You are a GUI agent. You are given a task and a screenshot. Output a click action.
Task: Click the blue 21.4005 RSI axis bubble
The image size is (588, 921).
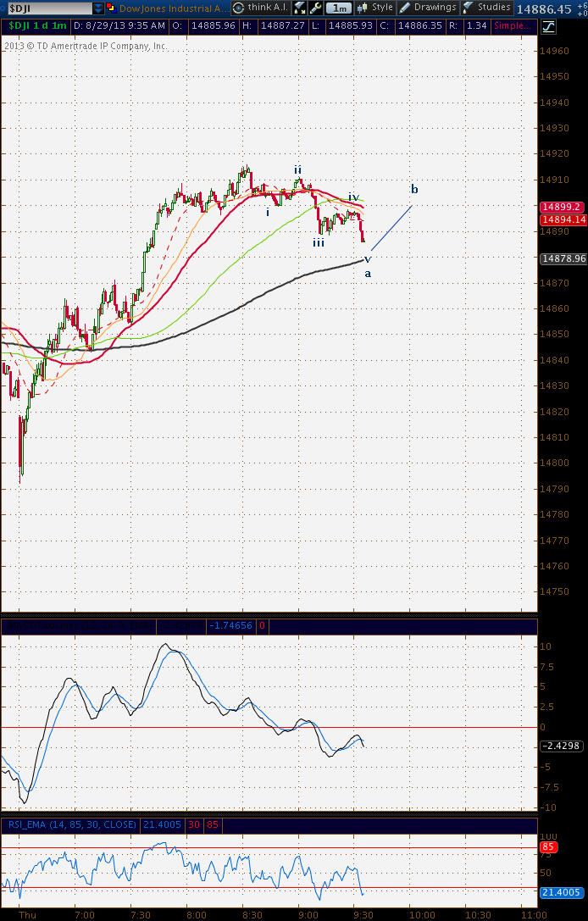562,892
